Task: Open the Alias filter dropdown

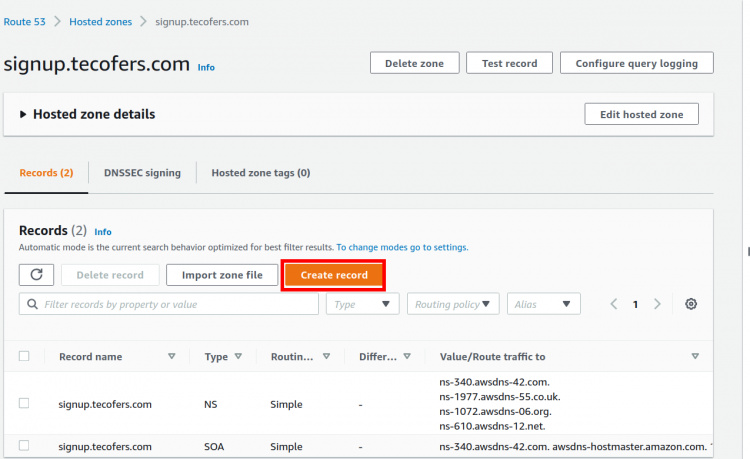Action: click(543, 304)
